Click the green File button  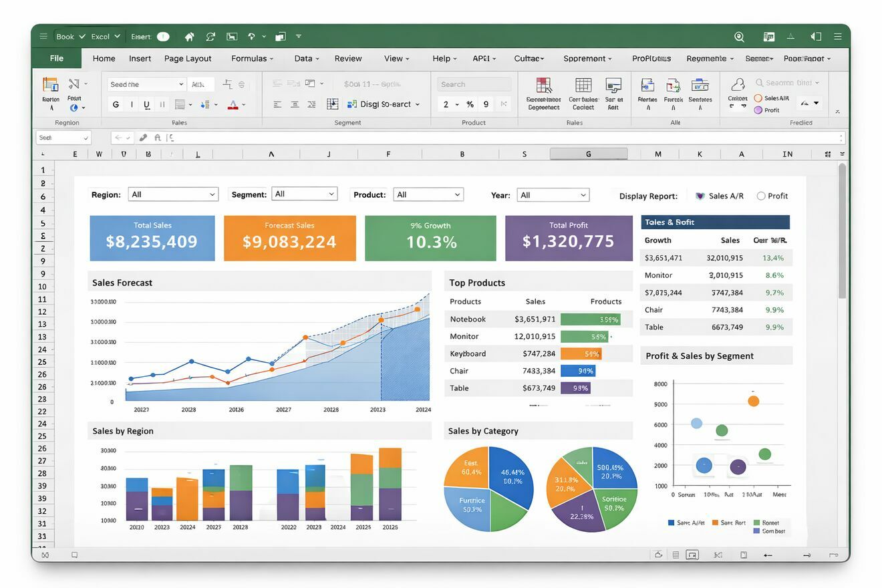pos(57,59)
